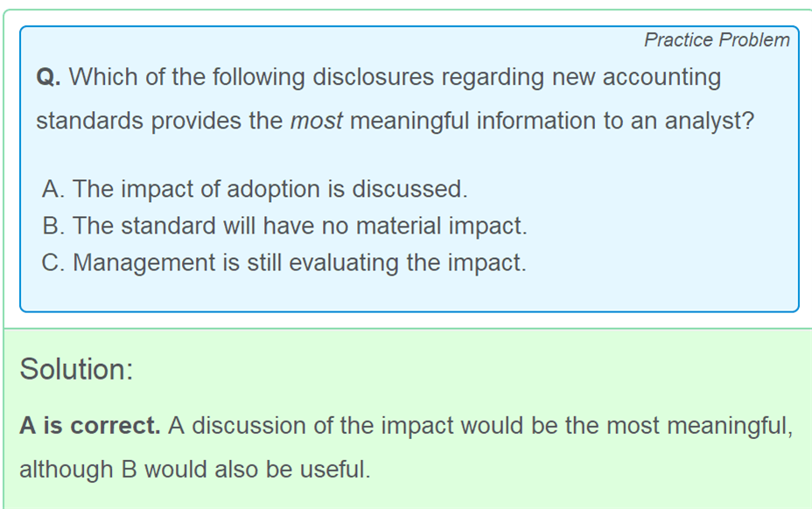Viewport: 812px width, 509px height.
Task: Click the line although B would also be useful
Action: click(x=195, y=470)
